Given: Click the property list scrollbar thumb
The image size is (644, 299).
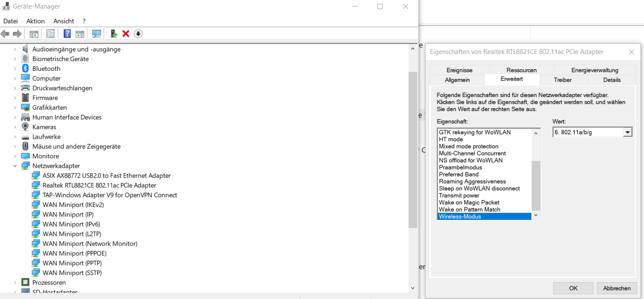Looking at the screenshot, I should [536, 186].
